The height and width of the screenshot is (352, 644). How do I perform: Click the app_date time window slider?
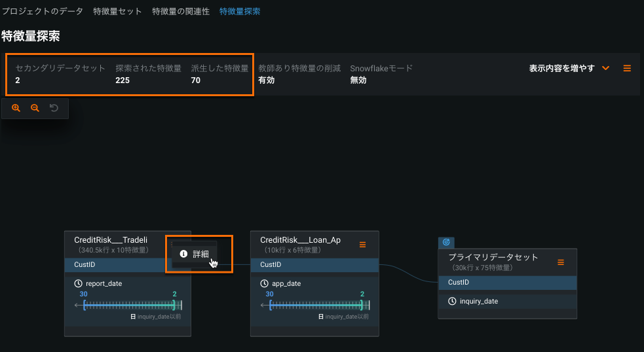point(316,305)
